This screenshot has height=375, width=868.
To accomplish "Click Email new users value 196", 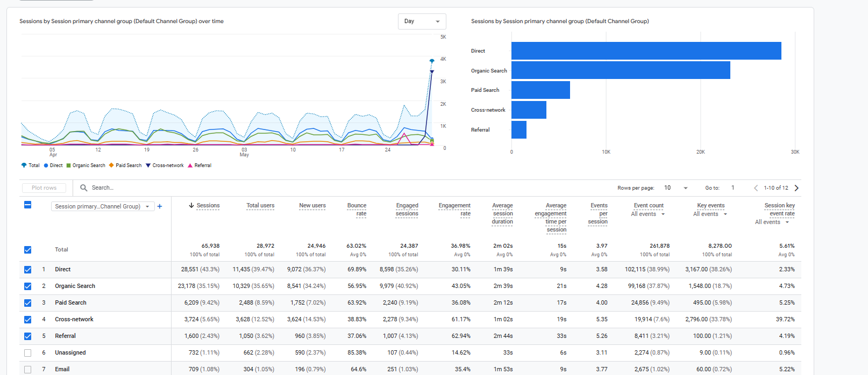I will 300,370.
